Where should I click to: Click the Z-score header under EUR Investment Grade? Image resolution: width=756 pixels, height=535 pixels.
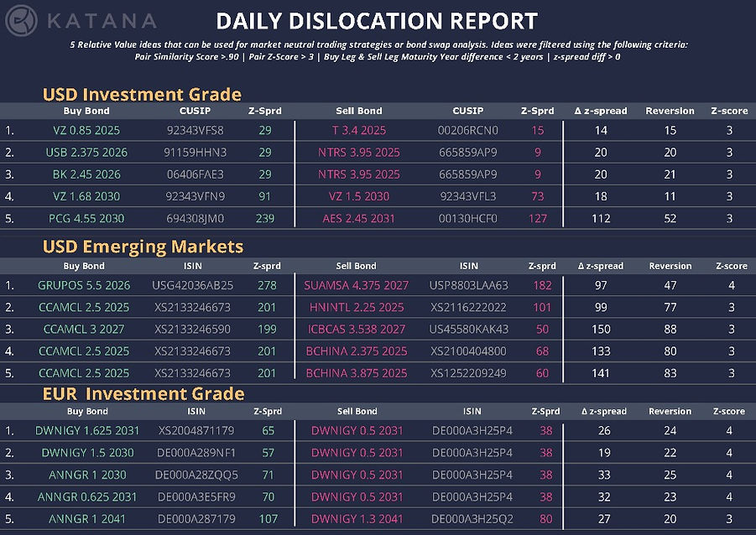[x=729, y=411]
